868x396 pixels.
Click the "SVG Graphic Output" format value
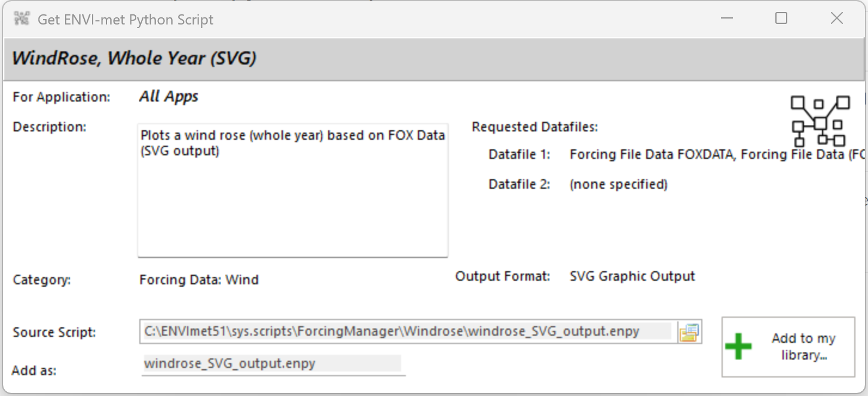632,277
